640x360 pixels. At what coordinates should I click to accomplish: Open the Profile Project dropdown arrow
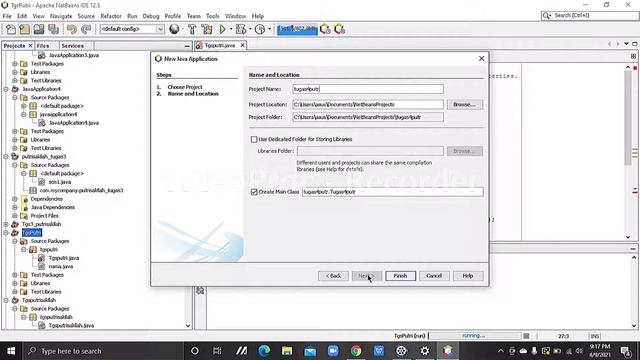point(269,29)
